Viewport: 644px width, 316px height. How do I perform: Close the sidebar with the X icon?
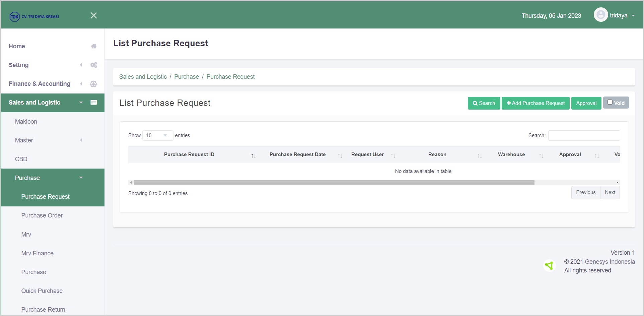94,16
